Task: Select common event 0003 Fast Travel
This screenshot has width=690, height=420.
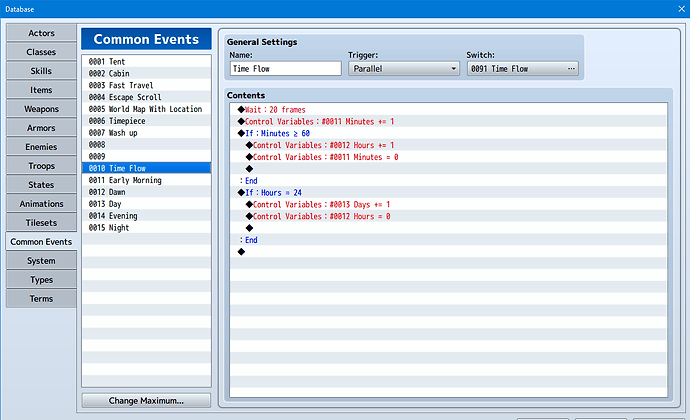Action: click(146, 85)
